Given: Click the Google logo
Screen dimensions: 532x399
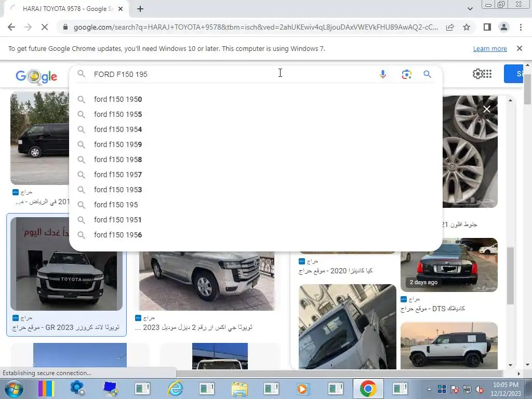Looking at the screenshot, I should click(x=36, y=76).
